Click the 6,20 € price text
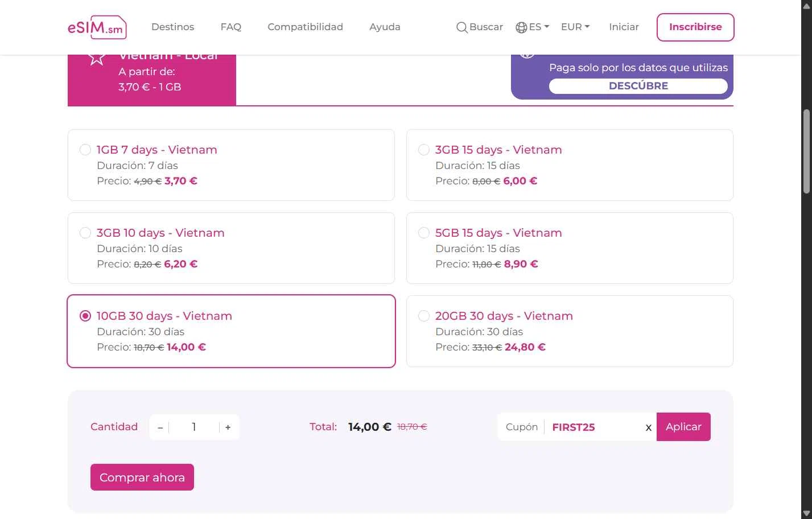812x519 pixels. 181,264
